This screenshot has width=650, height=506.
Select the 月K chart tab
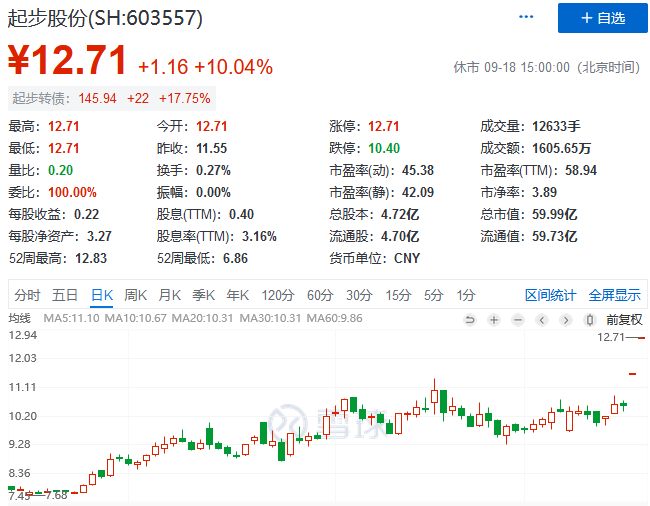170,295
